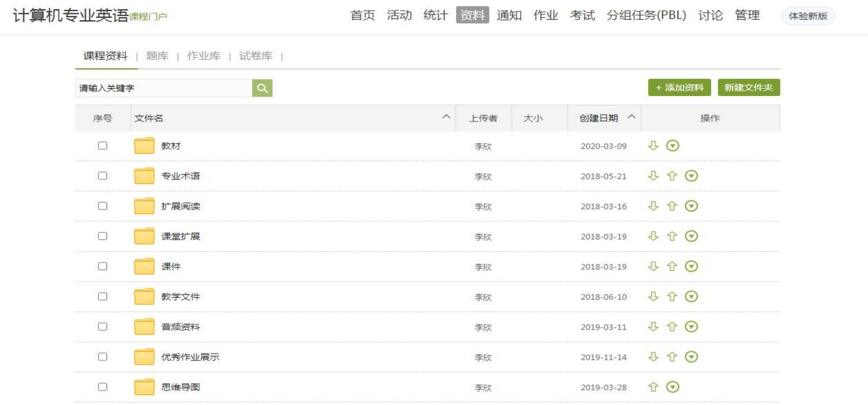
Task: Expand action menu for 教学文件 folder
Action: (691, 297)
